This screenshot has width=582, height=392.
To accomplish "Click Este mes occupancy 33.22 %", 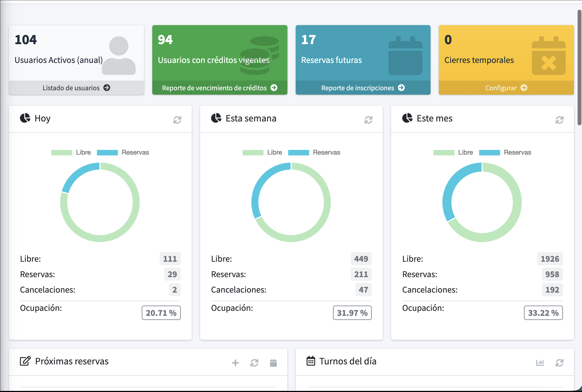I will [x=543, y=313].
